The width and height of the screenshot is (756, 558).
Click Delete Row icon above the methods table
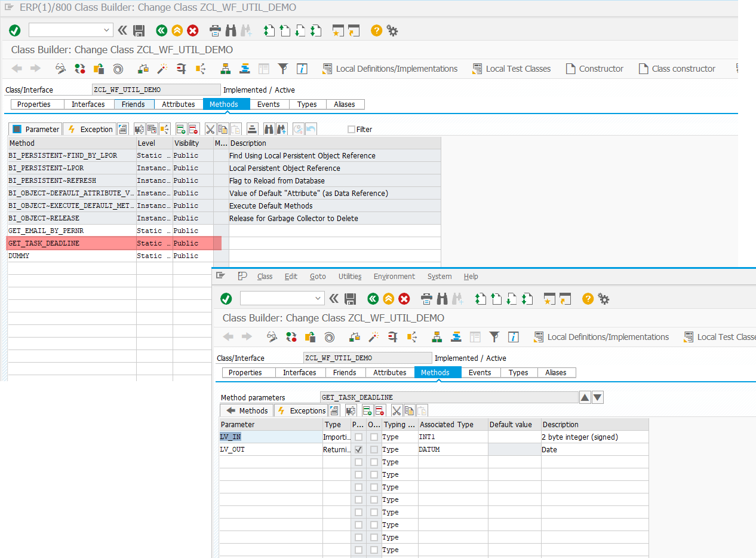click(193, 129)
